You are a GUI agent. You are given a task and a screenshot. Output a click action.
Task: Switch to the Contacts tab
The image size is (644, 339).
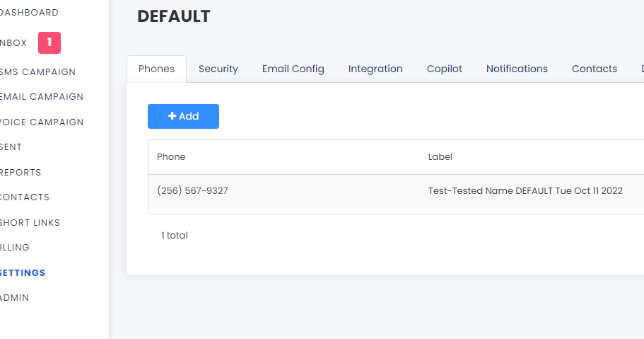coord(594,69)
